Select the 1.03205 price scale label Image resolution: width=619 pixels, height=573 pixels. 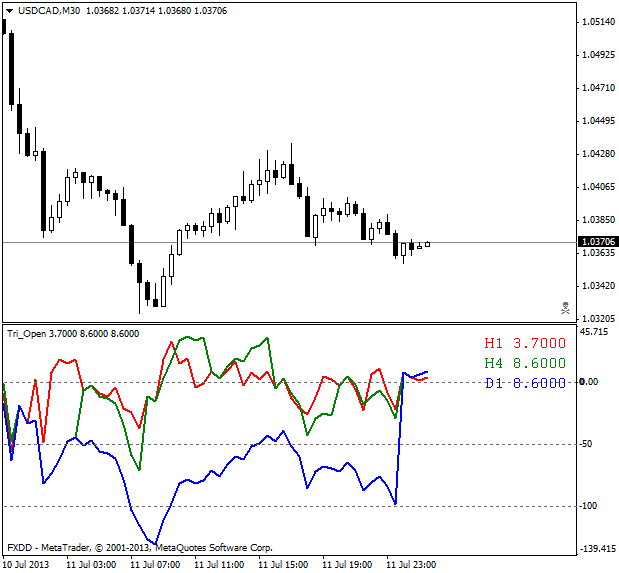point(598,318)
